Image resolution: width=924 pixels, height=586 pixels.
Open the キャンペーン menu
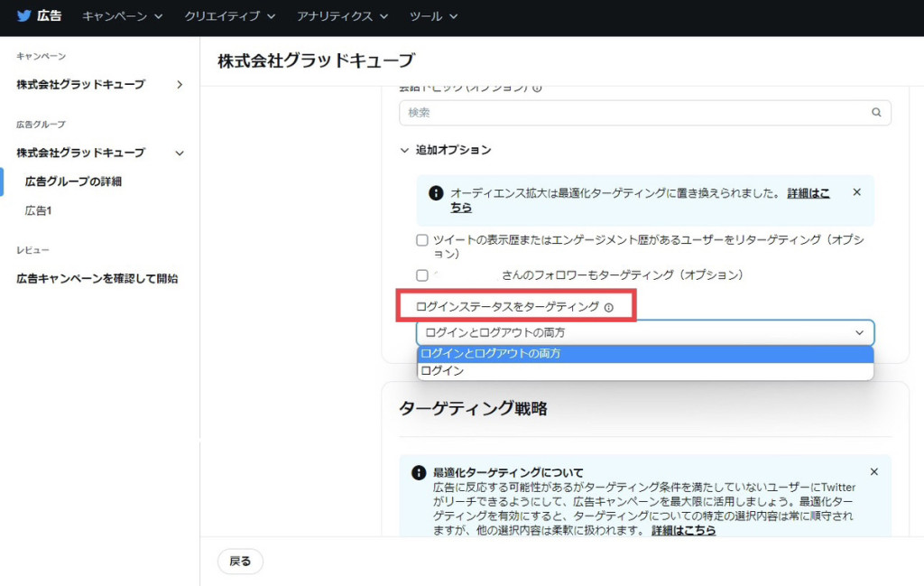122,16
